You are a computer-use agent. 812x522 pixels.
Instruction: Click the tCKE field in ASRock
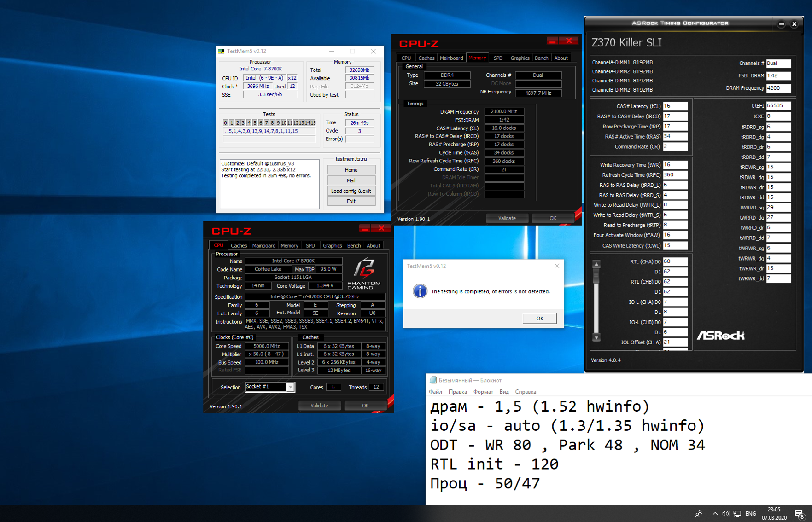(778, 116)
